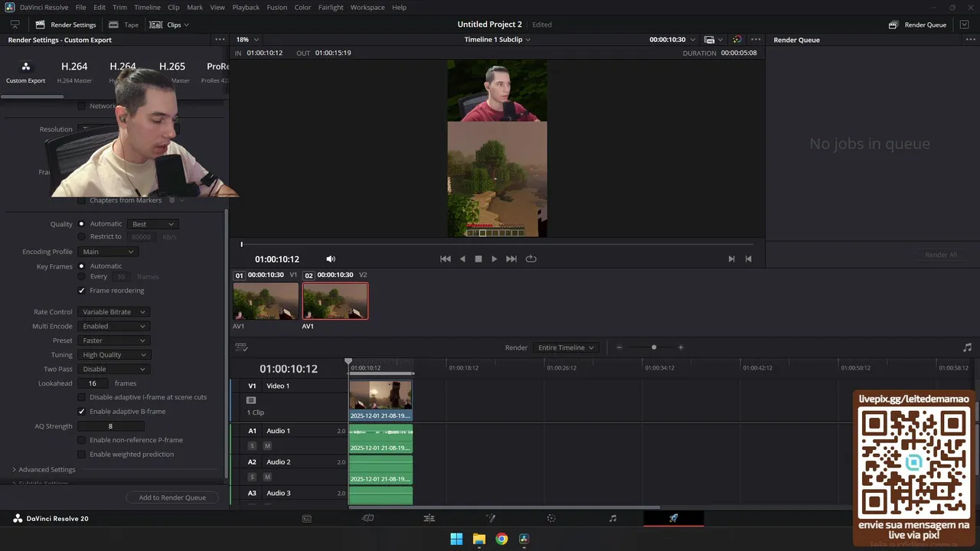Screen dimensions: 980x551
Task: Toggle loop playback in viewer
Action: 531,259
